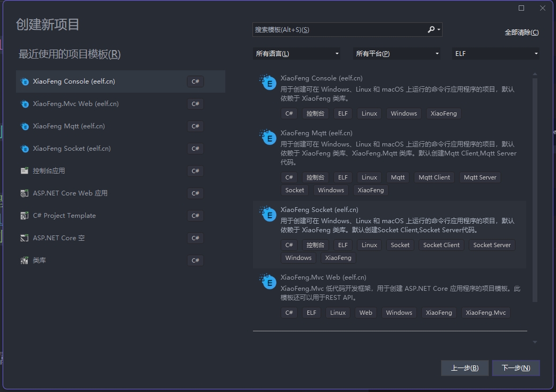Click XiaoFeng.Mvc Web icon in recent list
Image resolution: width=556 pixels, height=392 pixels.
[x=24, y=104]
